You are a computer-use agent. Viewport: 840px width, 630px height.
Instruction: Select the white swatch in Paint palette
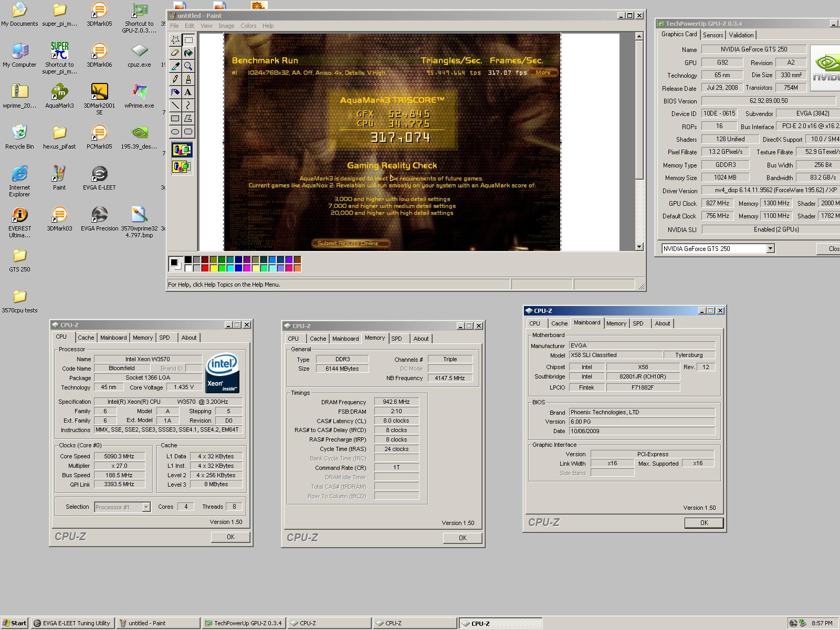tap(188, 268)
